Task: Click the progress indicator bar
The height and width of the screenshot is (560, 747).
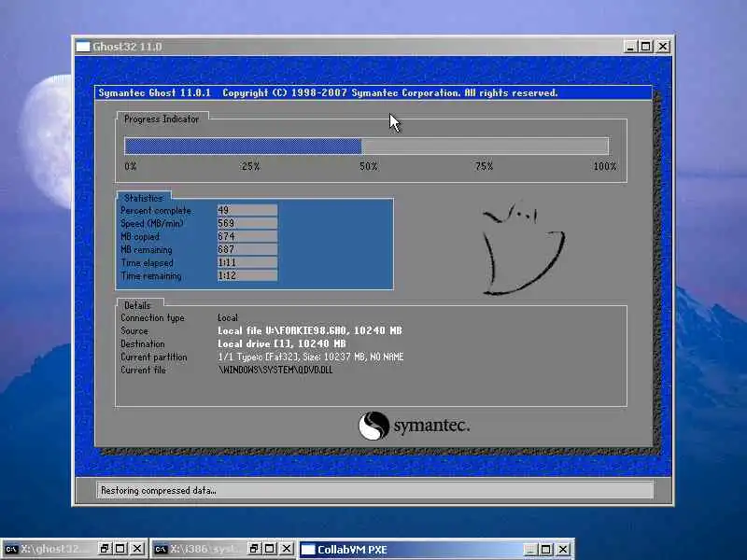Action: [x=366, y=146]
